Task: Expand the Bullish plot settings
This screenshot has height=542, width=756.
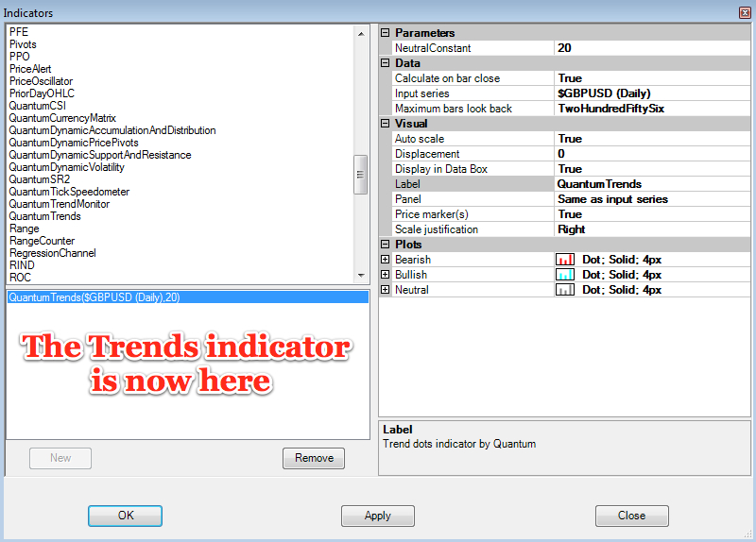Action: [385, 275]
